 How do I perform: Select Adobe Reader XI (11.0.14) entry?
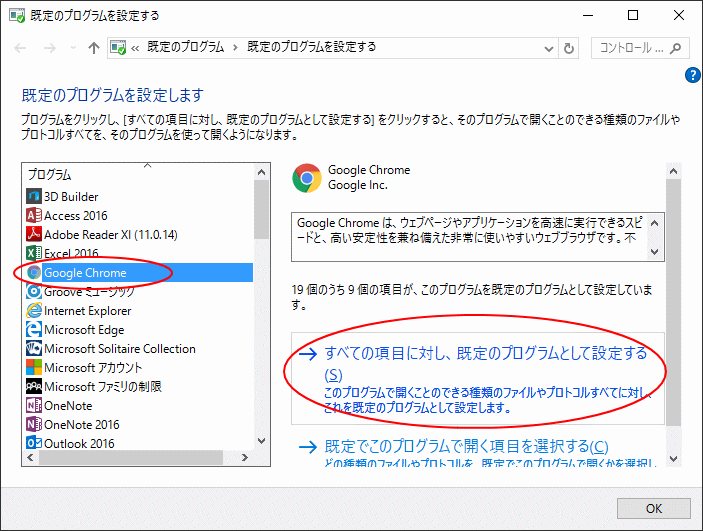(x=139, y=235)
